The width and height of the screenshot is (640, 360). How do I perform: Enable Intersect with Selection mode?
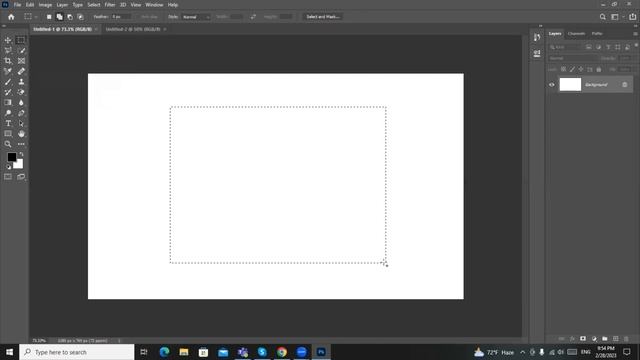80,17
